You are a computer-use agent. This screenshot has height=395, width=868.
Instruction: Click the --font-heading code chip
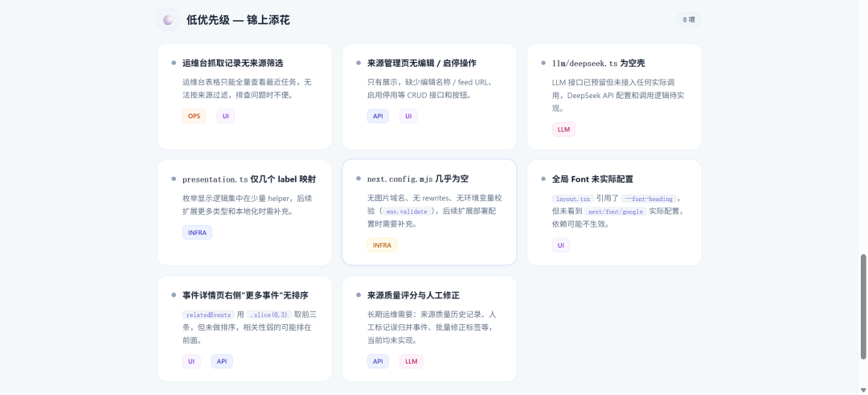tap(649, 199)
